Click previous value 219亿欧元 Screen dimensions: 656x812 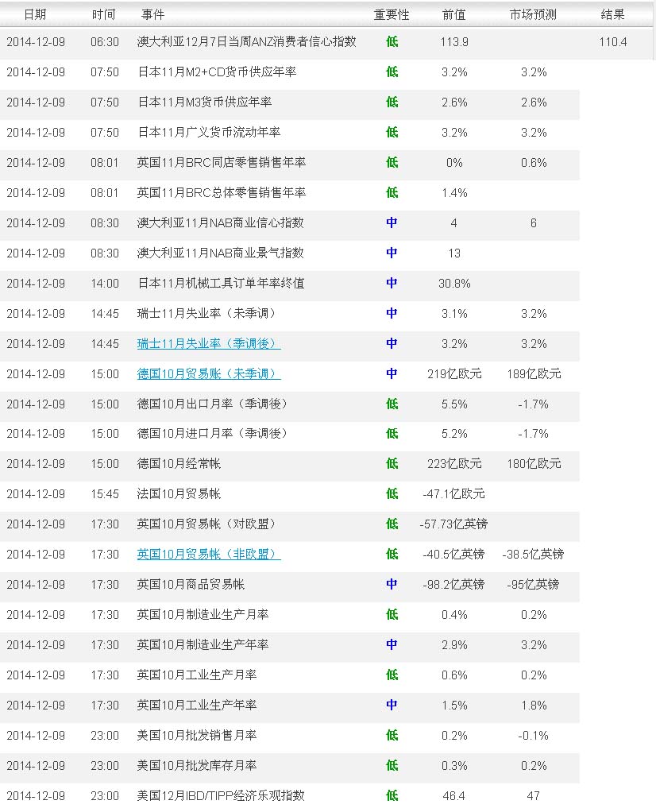[x=454, y=374]
